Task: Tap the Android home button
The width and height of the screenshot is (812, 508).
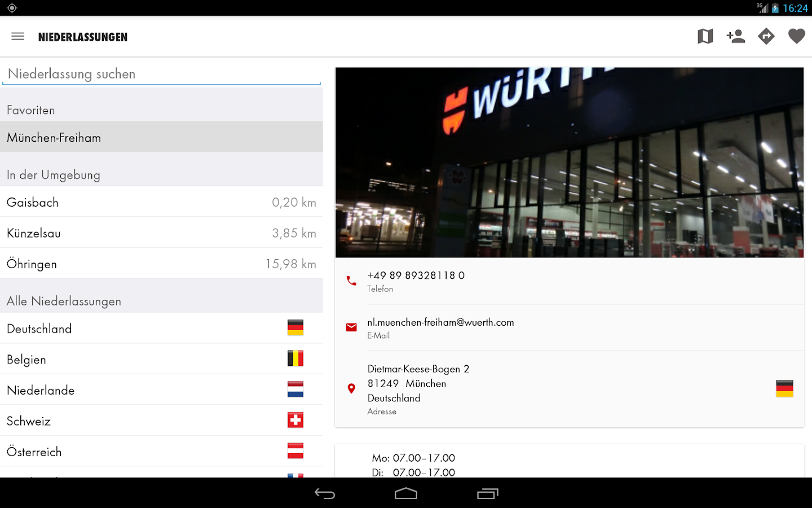Action: click(406, 494)
